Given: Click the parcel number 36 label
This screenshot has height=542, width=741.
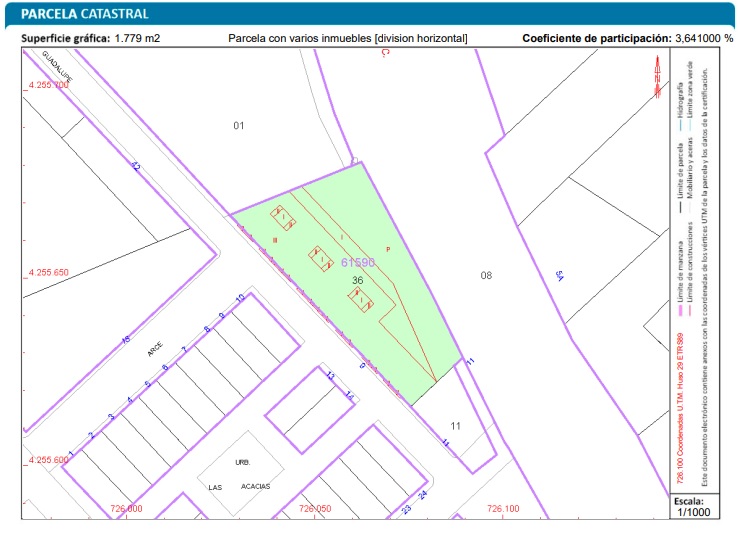Looking at the screenshot, I should click(358, 281).
